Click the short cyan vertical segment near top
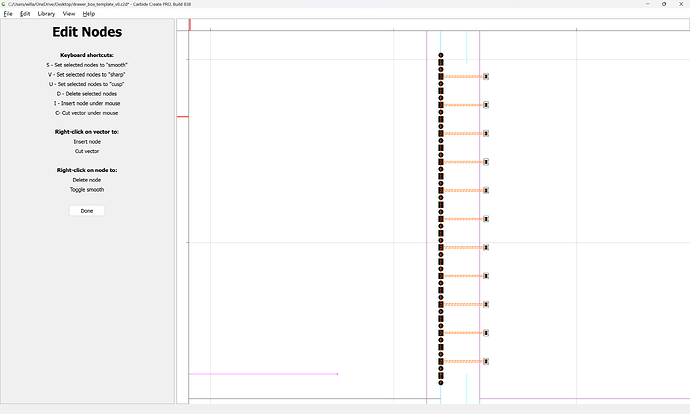Screen dimensions: 690x414 click(x=466, y=48)
